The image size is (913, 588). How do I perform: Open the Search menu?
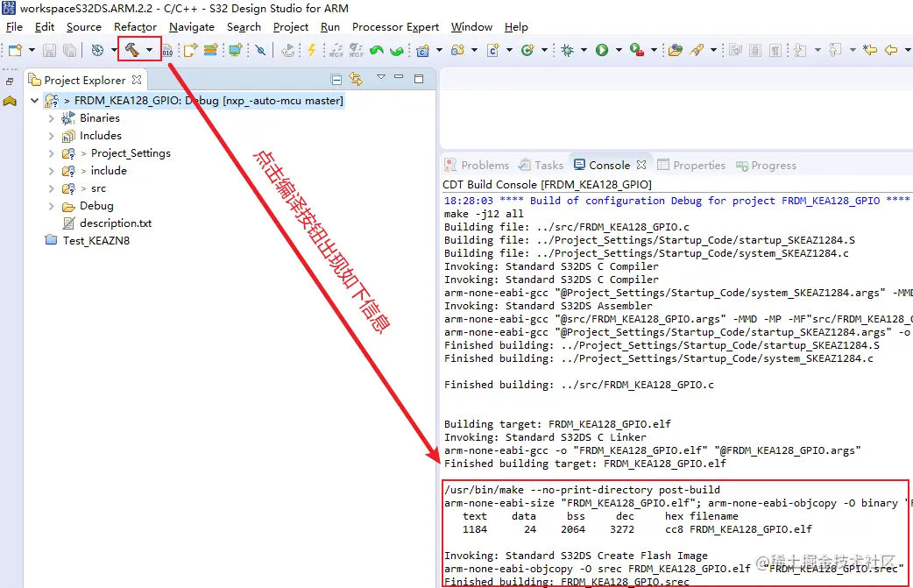pos(244,27)
